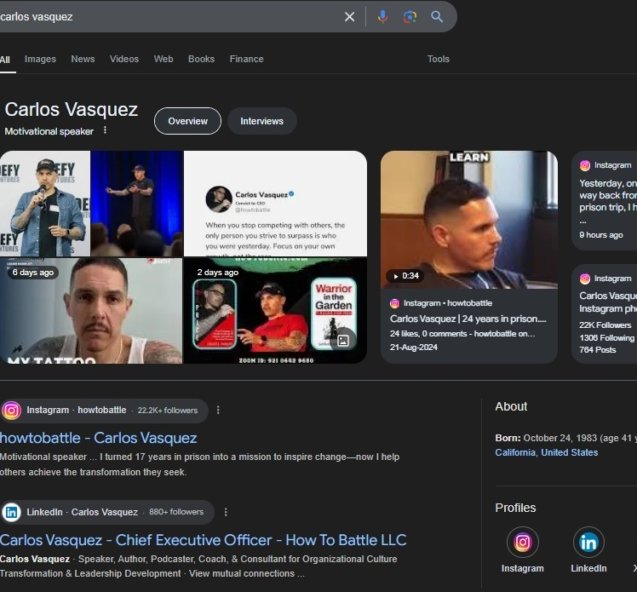Clear the search box with X icon
The height and width of the screenshot is (592, 637).
[349, 17]
